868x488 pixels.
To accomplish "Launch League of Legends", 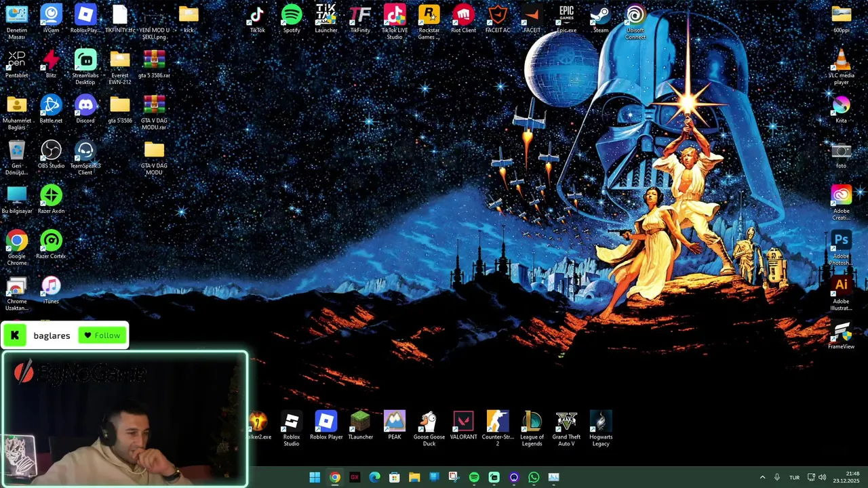I will coord(532,428).
